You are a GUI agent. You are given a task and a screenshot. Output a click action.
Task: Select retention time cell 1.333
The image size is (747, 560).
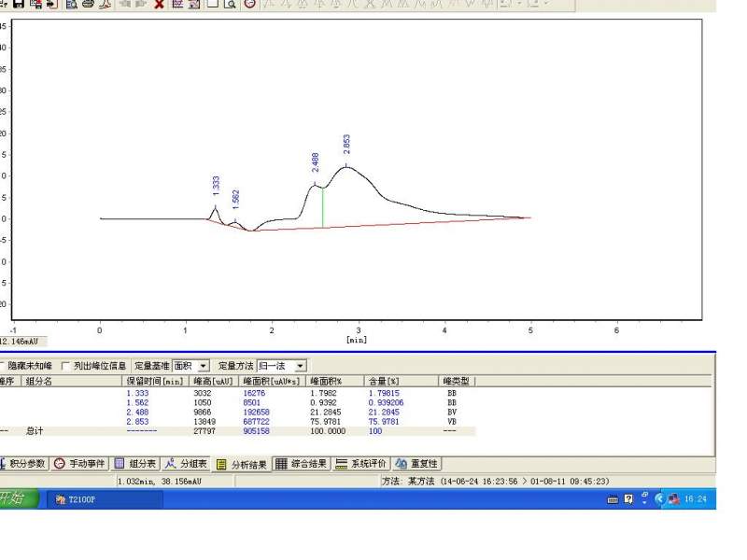137,393
